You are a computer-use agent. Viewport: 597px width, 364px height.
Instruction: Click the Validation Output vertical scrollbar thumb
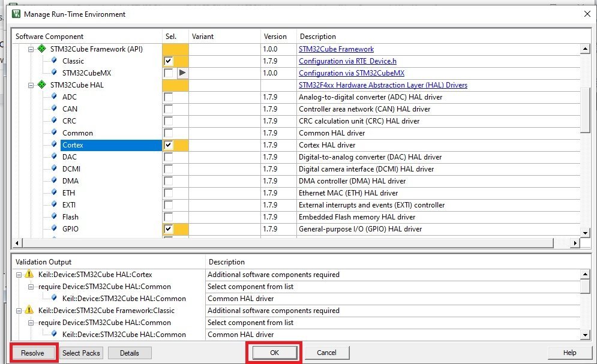click(x=585, y=287)
